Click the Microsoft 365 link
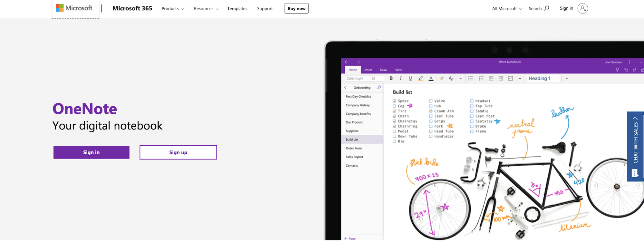644x242 pixels. [x=132, y=8]
